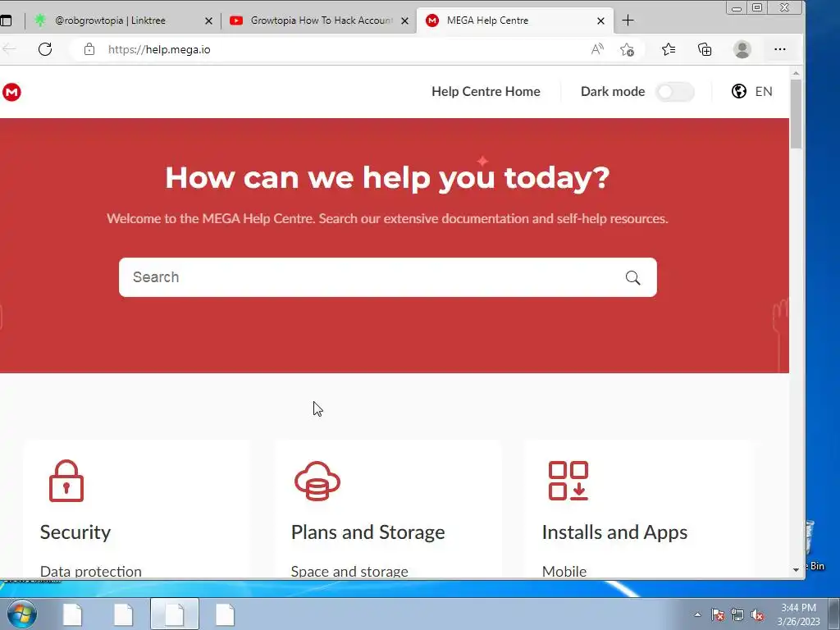
Task: Click the Search input field
Action: 388,277
